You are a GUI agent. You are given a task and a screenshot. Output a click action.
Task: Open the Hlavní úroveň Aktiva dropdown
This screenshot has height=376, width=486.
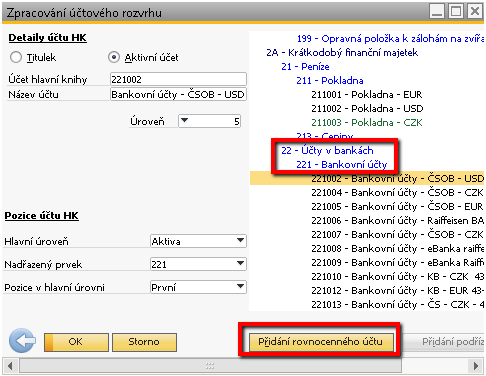198,241
